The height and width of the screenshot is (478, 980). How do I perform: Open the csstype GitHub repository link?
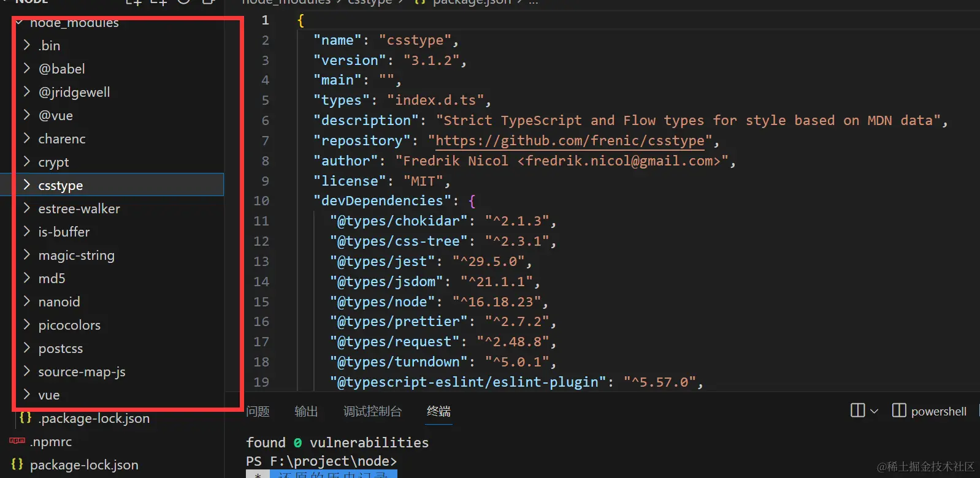[570, 141]
